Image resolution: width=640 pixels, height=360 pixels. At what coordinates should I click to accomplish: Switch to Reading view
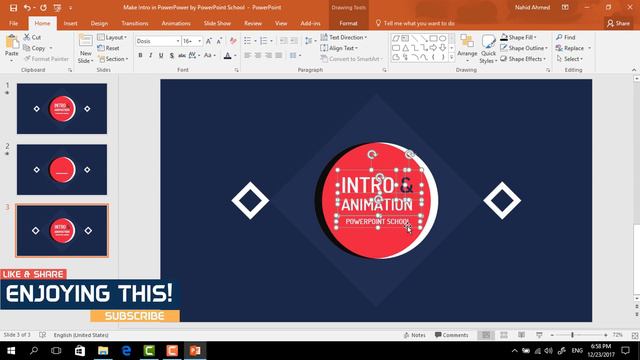(x=522, y=335)
